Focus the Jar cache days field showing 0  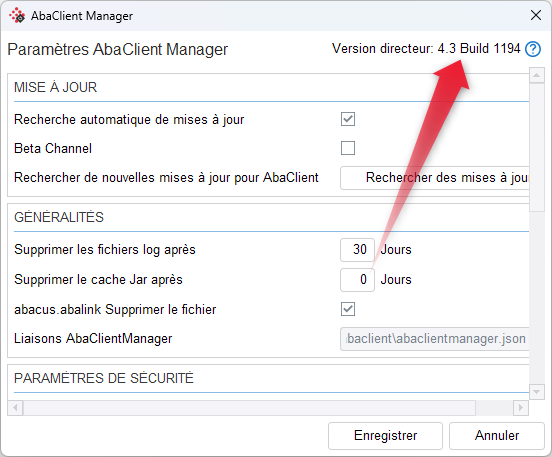click(x=357, y=280)
